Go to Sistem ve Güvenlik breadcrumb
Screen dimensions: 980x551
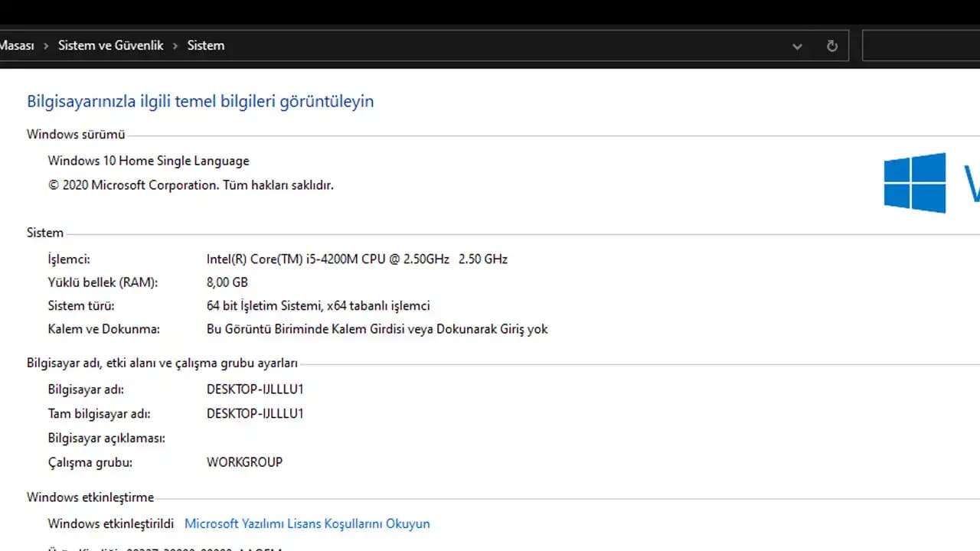111,46
